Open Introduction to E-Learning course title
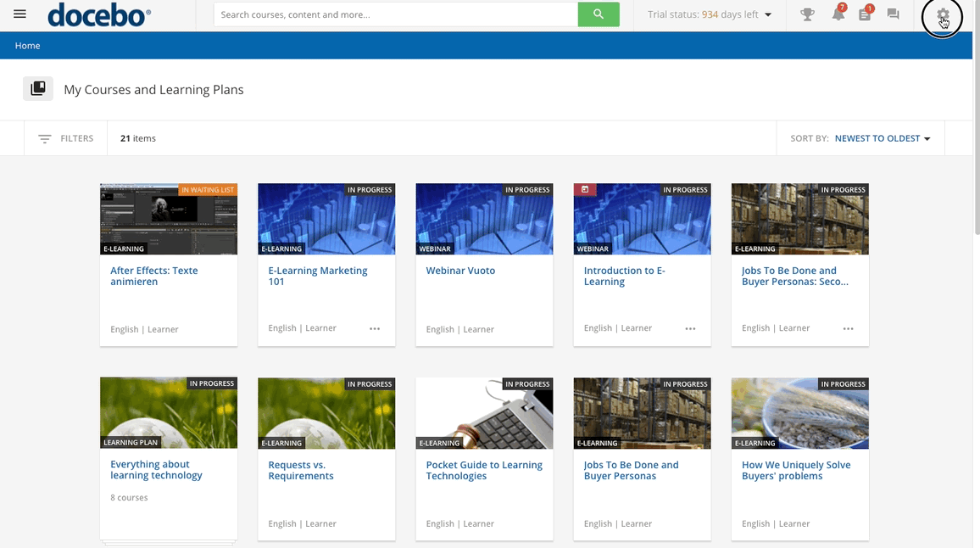Screen dimensions: 980x548 pyautogui.click(x=625, y=276)
